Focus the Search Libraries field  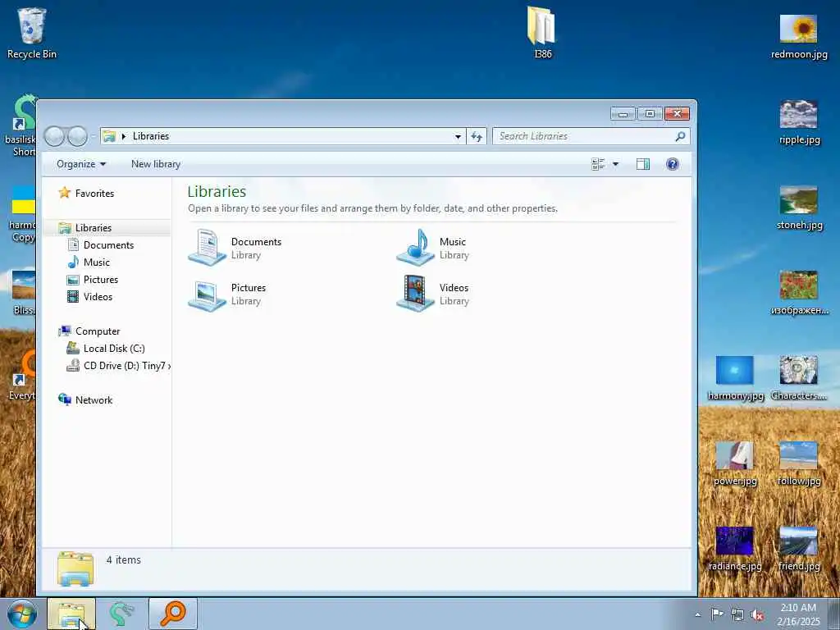[x=591, y=136]
